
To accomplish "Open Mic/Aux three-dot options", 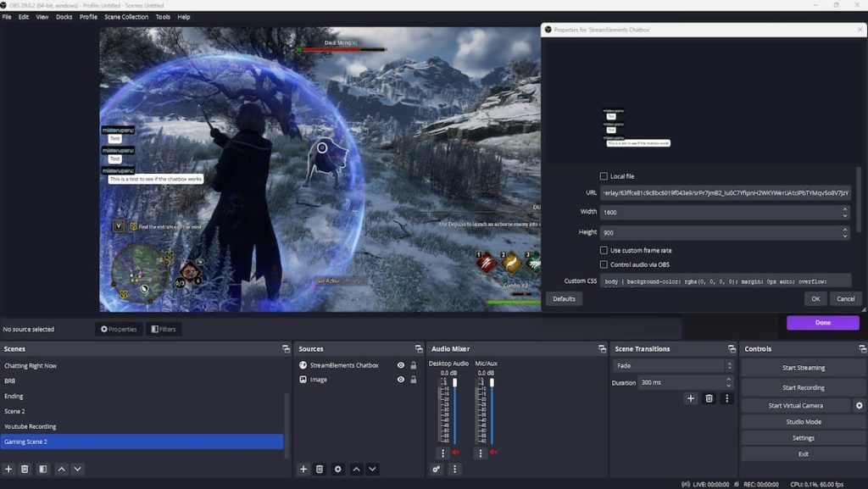I will [x=480, y=453].
